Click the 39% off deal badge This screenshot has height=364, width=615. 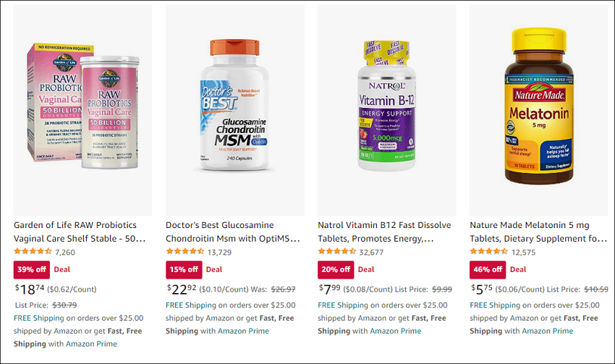(x=32, y=269)
